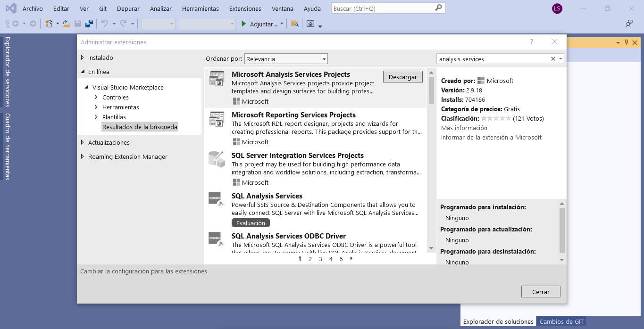The image size is (644, 329).
Task: Go to results page 3
Action: (x=320, y=259)
